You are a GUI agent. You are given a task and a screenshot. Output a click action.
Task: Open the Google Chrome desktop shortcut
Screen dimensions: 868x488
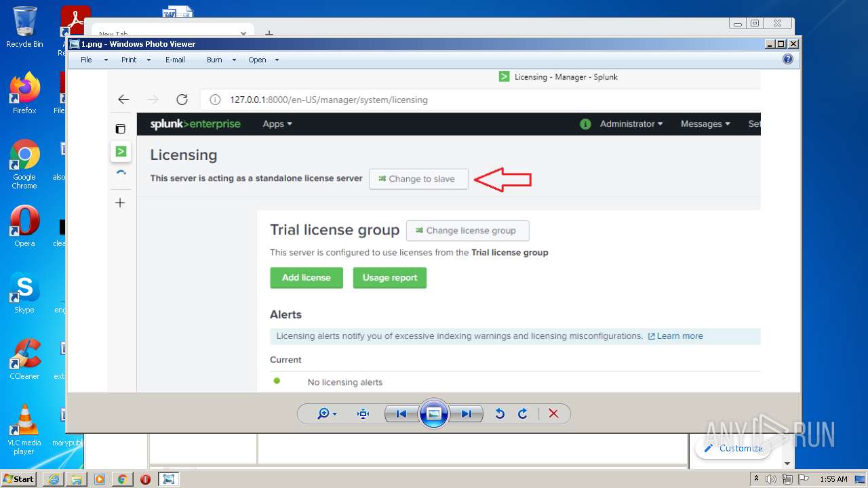[x=24, y=163]
